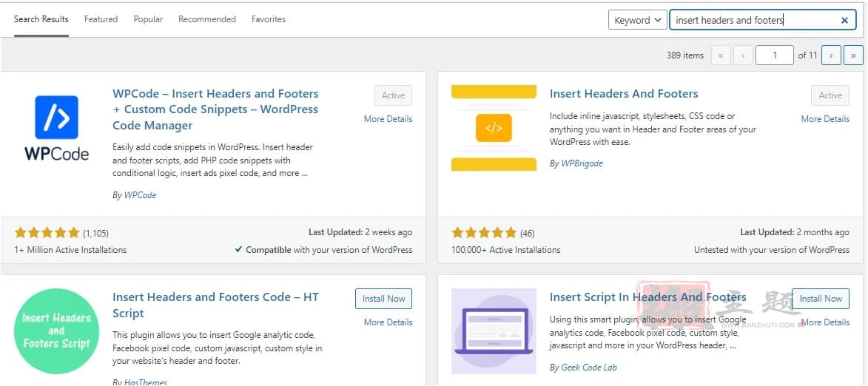The height and width of the screenshot is (386, 868).
Task: Switch to the Favorites tab
Action: point(269,19)
